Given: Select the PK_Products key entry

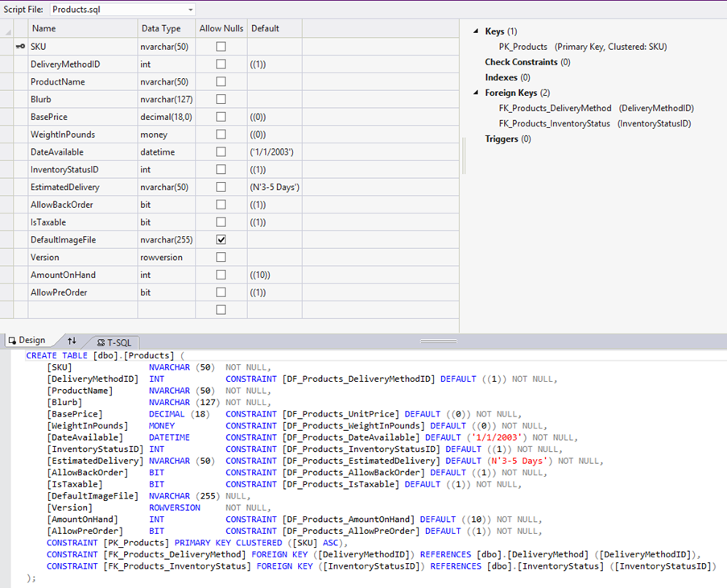Looking at the screenshot, I should [x=583, y=47].
